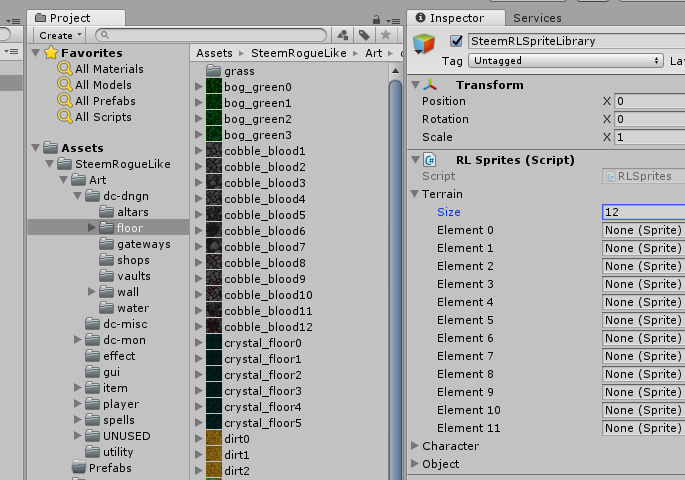
Task: Click SteemRogueLike in the breadcrumb path
Action: pyautogui.click(x=298, y=53)
